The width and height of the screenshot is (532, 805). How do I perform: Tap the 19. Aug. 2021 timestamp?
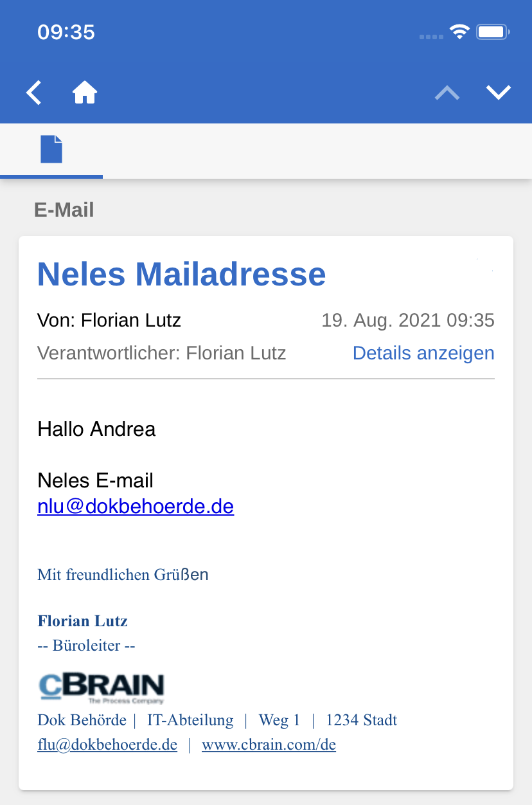(408, 320)
